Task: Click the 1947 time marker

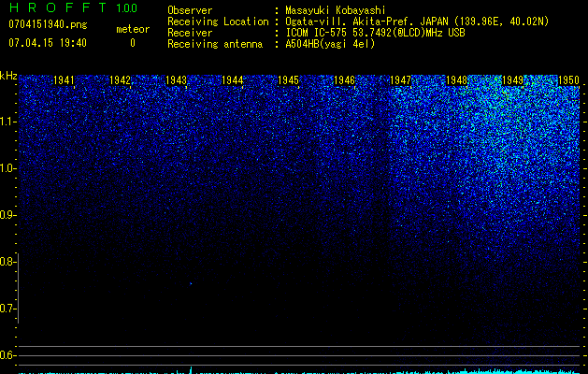Action: click(x=400, y=80)
